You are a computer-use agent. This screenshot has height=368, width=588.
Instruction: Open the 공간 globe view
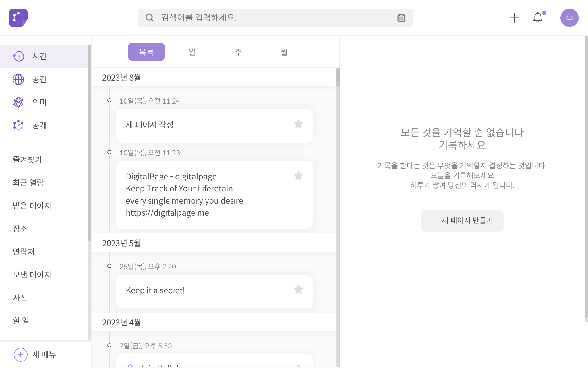[19, 79]
